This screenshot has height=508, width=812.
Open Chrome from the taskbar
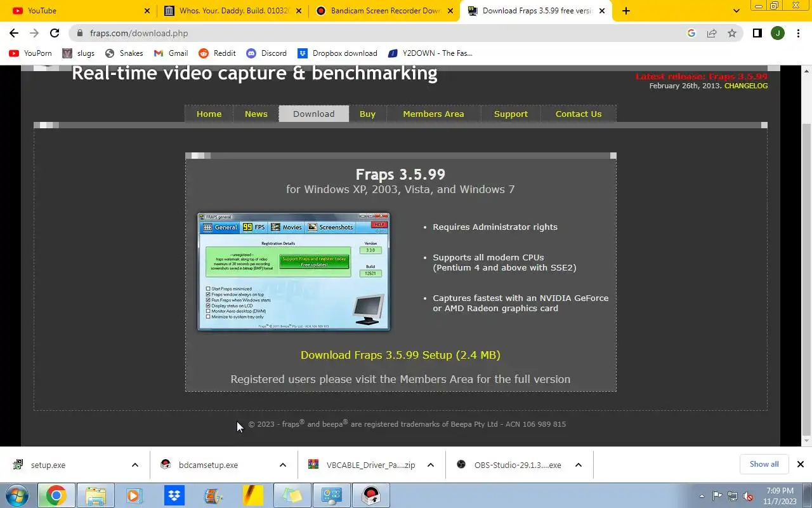[x=56, y=495]
